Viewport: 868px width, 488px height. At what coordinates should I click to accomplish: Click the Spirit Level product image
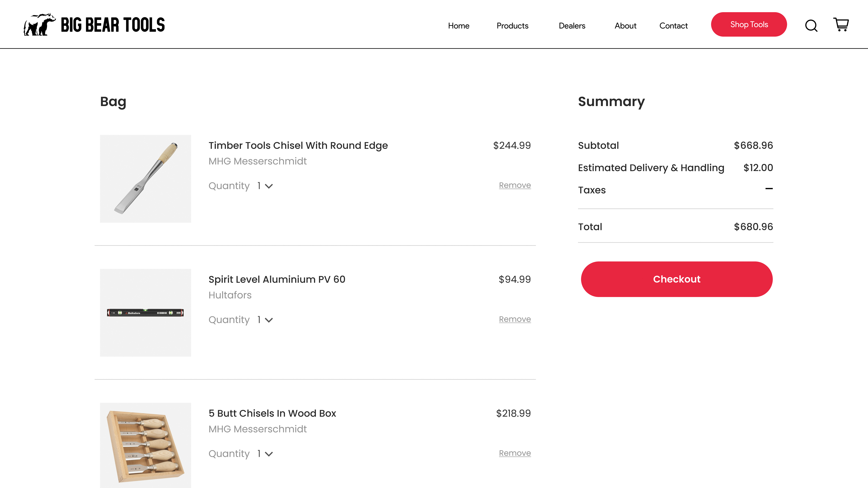[145, 313]
